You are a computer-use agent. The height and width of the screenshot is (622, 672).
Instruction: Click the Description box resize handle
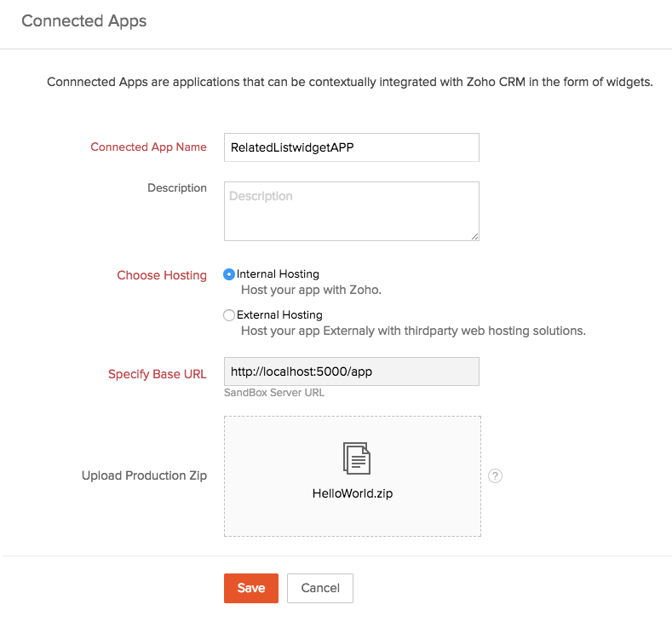click(474, 236)
